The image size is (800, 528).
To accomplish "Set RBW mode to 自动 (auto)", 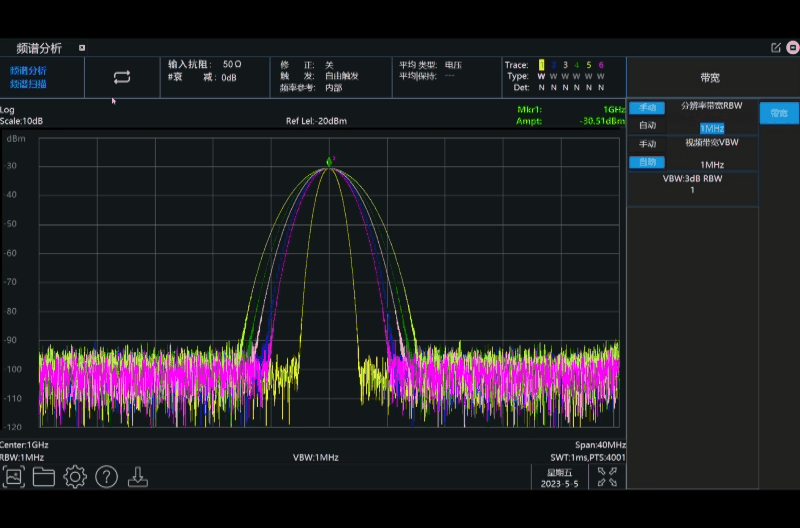I will coord(647,126).
